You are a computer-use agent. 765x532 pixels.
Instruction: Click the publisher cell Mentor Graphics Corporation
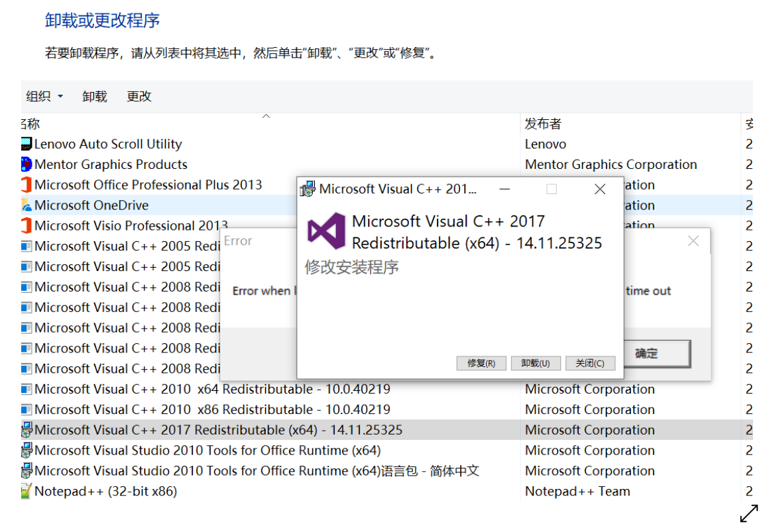click(x=611, y=164)
